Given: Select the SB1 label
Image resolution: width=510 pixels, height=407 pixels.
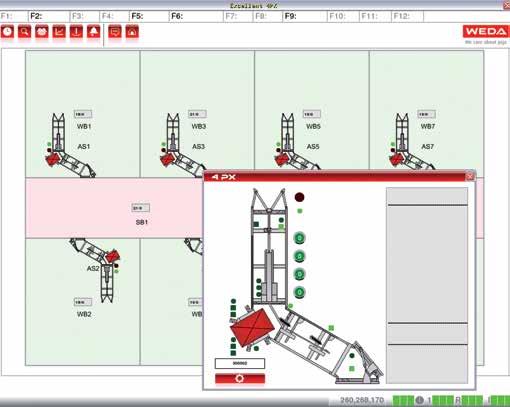Looking at the screenshot, I should pyautogui.click(x=142, y=222).
